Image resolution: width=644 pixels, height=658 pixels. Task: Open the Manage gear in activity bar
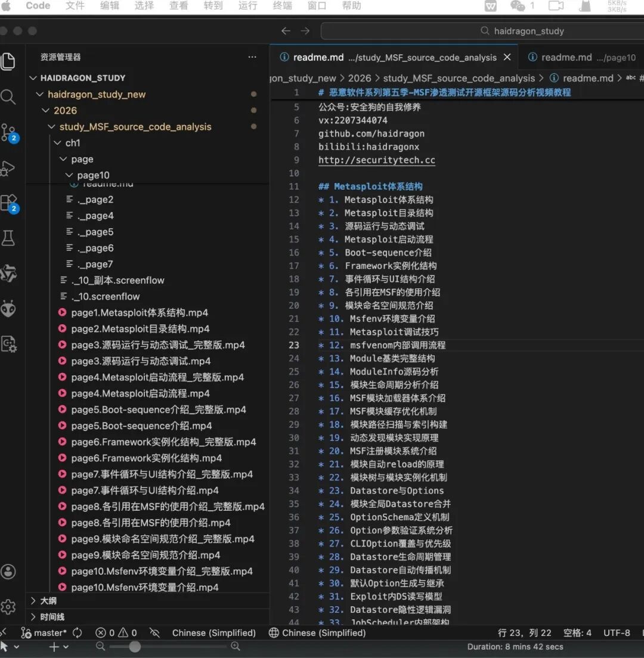pos(8,607)
